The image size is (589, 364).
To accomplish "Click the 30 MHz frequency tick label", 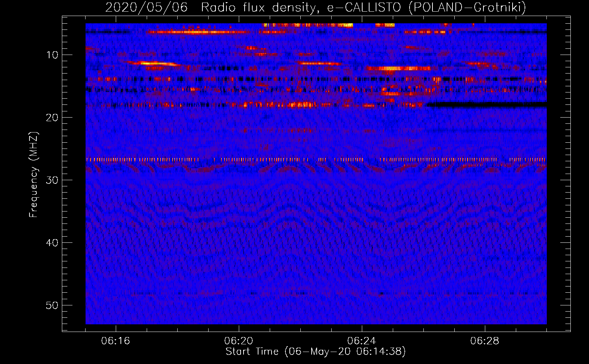I will tap(52, 180).
